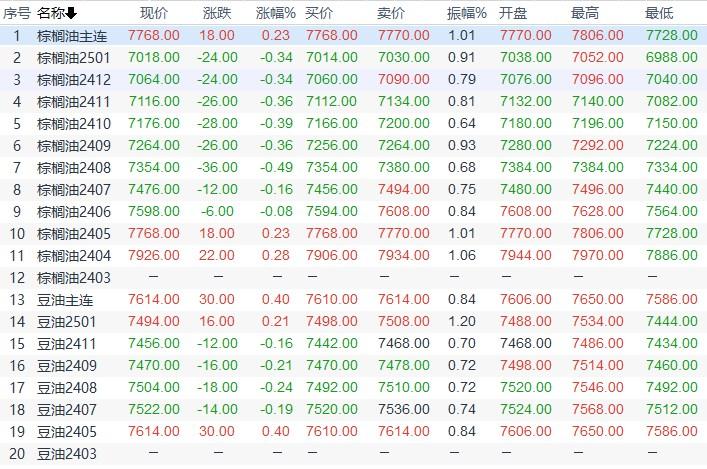Click 棕榈油2407 buy price 7456.00

pyautogui.click(x=331, y=189)
